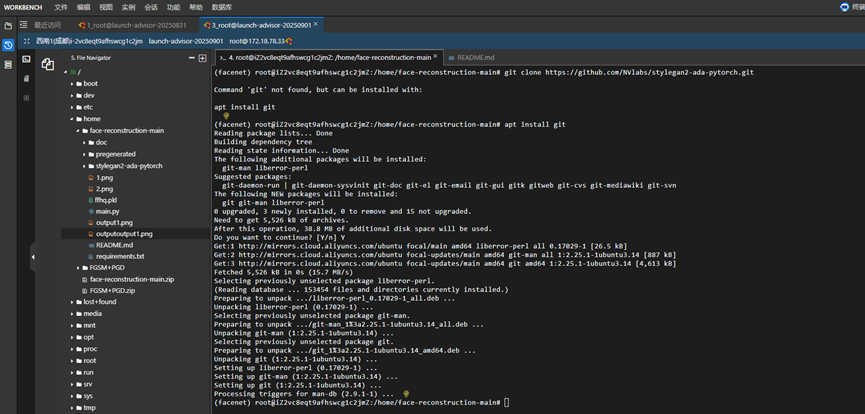The height and width of the screenshot is (414, 865).
Task: Expand the pregenerated folder
Action: tap(84, 154)
